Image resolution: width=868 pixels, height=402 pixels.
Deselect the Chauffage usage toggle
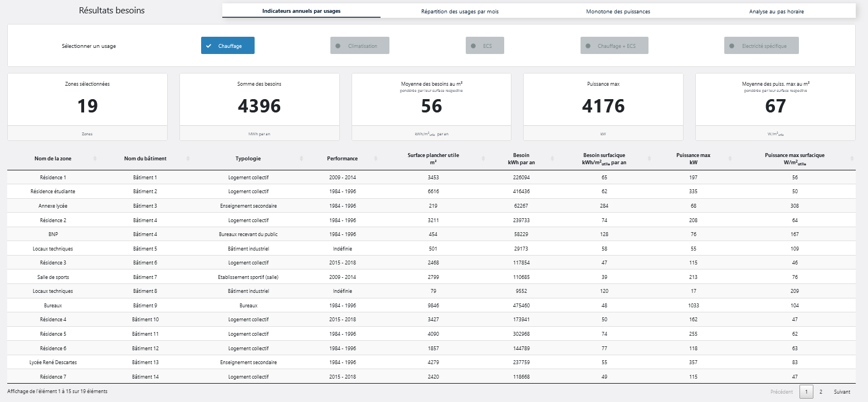pos(228,46)
